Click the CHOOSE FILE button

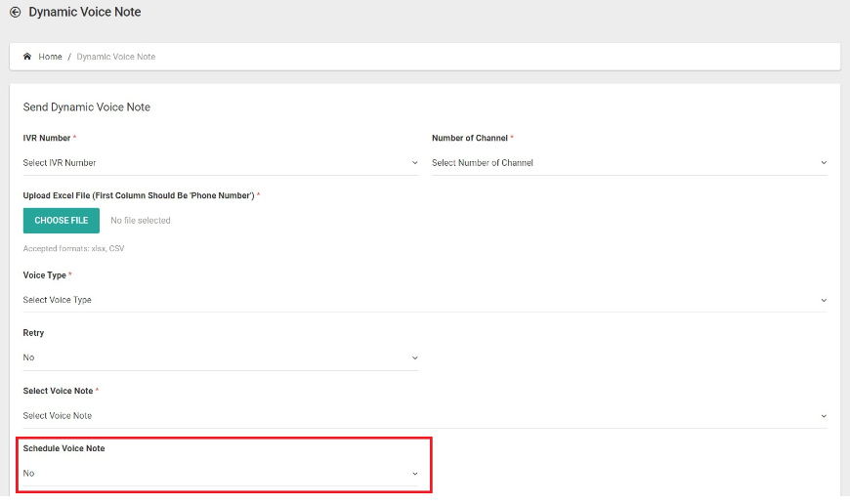pyautogui.click(x=62, y=221)
